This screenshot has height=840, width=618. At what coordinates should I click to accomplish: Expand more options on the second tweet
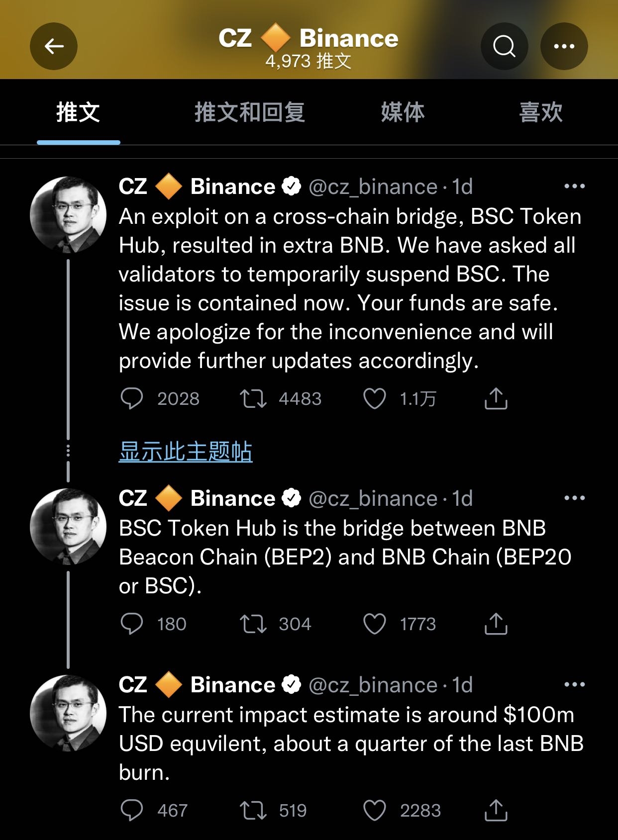click(574, 498)
